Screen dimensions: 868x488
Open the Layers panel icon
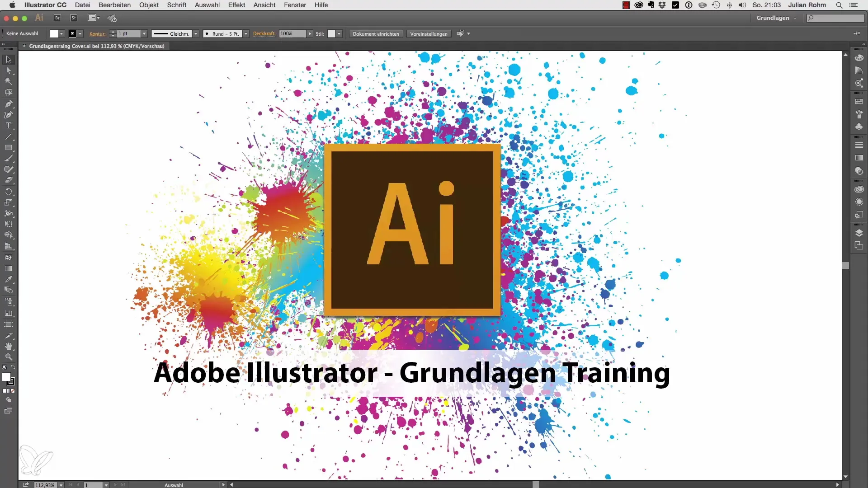point(859,233)
